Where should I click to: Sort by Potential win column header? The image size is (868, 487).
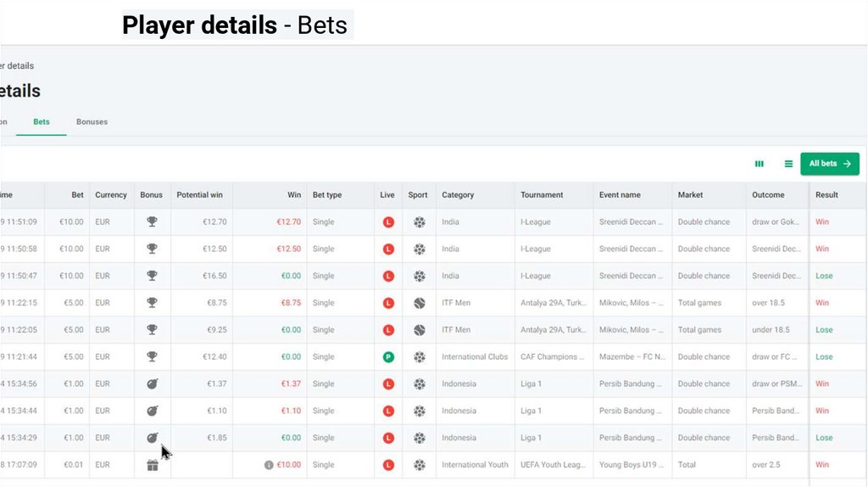200,195
